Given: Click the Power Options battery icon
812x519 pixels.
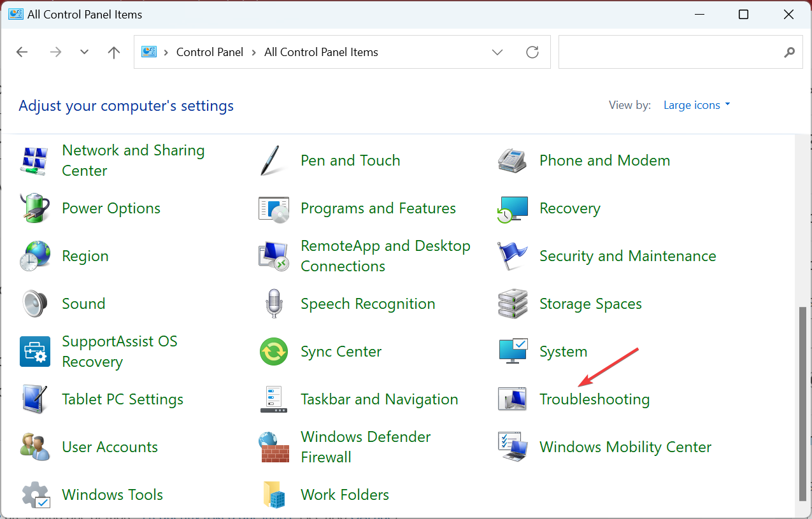Looking at the screenshot, I should click(x=35, y=208).
